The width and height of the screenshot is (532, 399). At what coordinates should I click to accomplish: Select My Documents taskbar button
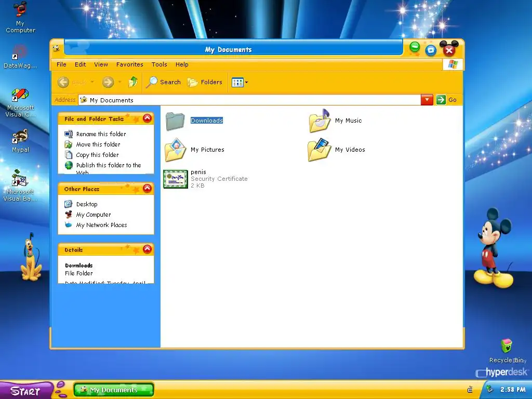114,390
